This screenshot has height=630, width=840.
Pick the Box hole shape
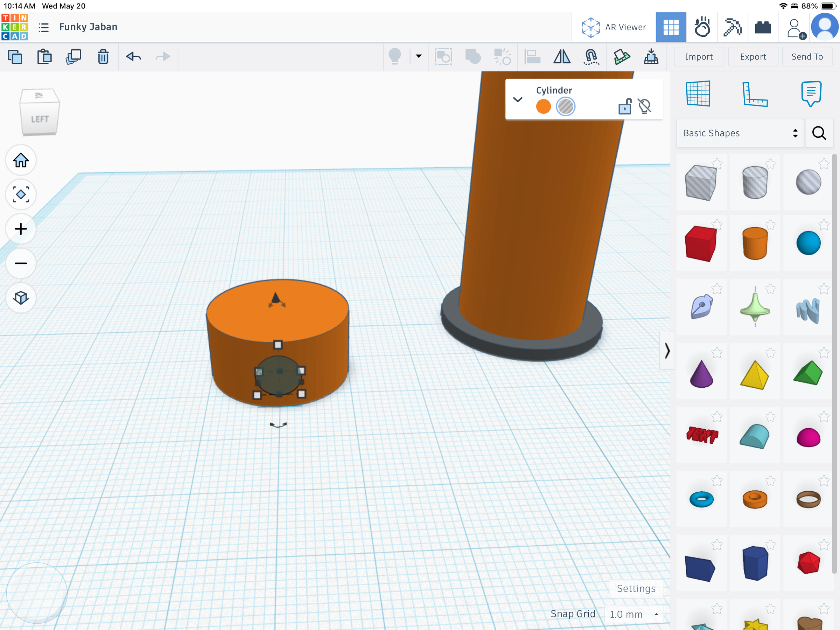tap(701, 183)
